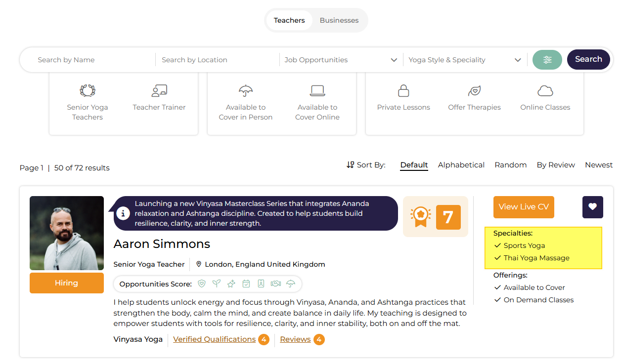The height and width of the screenshot is (364, 622).
Task: Click the ID badge icon in Opportunities Score
Action: (261, 283)
